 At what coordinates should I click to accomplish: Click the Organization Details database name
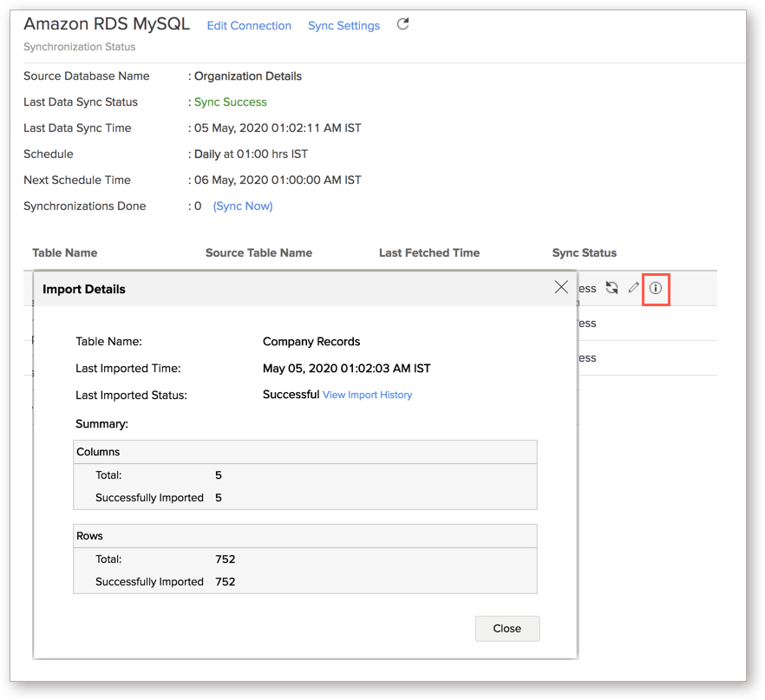(248, 76)
